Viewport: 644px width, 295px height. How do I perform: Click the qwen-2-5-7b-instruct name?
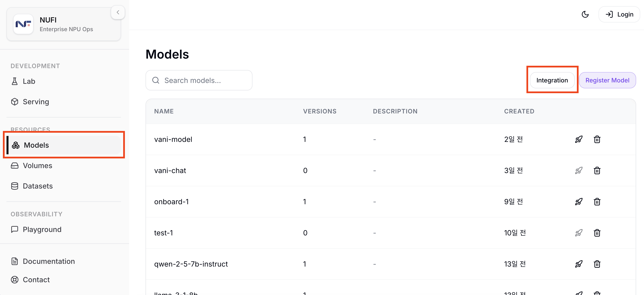pyautogui.click(x=191, y=264)
